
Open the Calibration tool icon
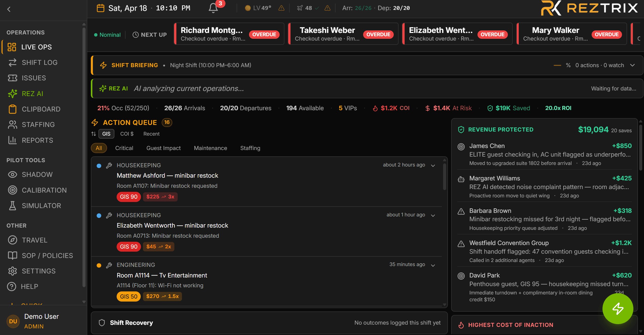[x=13, y=190]
